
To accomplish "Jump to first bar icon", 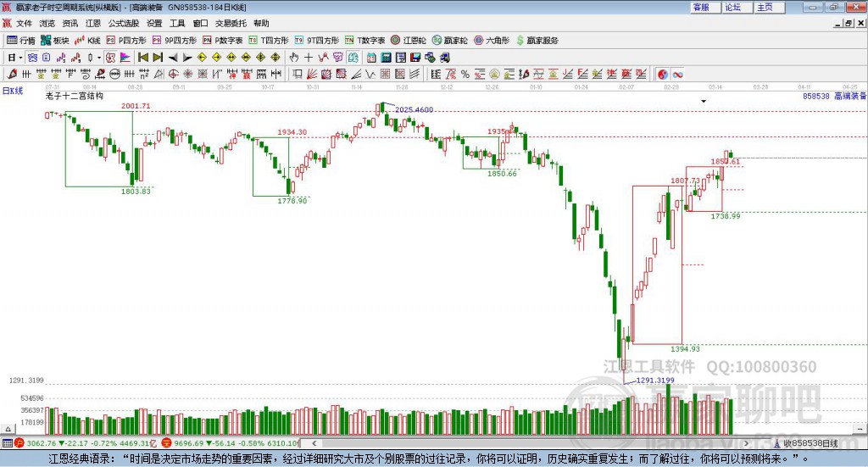I will click(143, 58).
